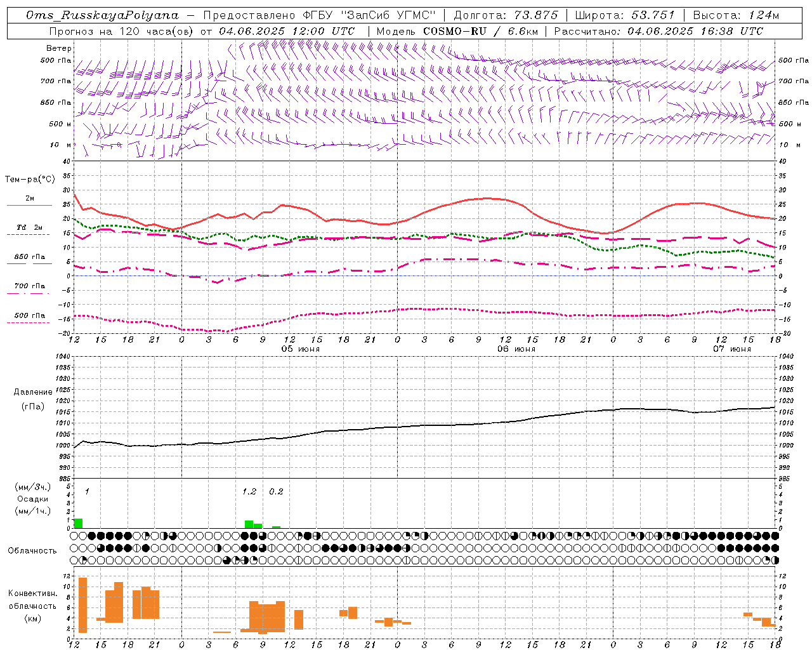Click the 06 июня date label

[516, 349]
